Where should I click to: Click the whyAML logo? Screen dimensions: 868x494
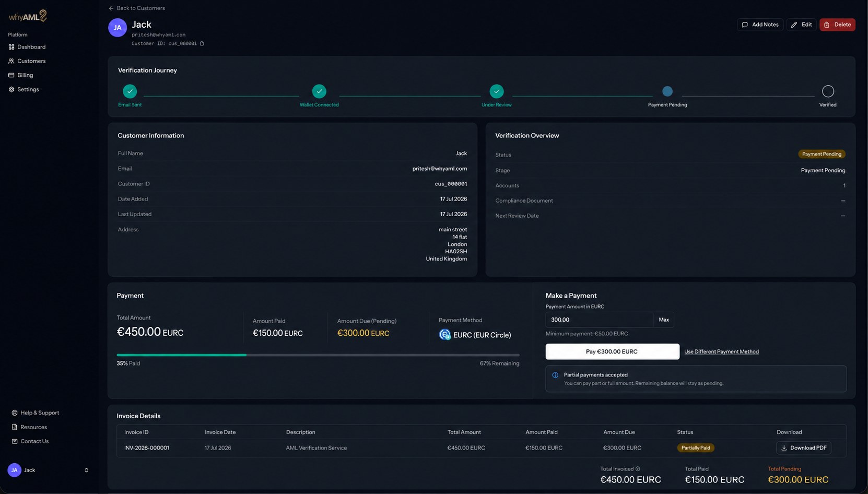(x=28, y=16)
